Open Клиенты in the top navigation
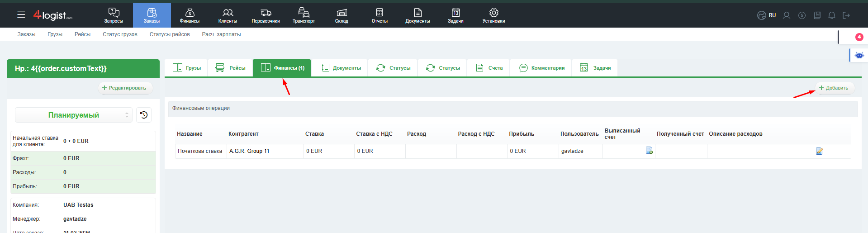Viewport: 868px width, 233px height. click(x=228, y=15)
